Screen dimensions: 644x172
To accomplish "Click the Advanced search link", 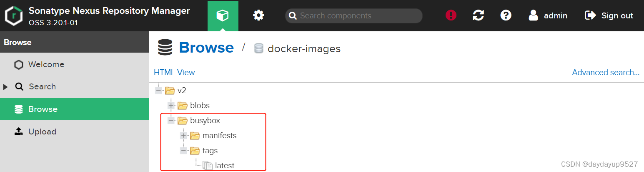I will tap(605, 72).
